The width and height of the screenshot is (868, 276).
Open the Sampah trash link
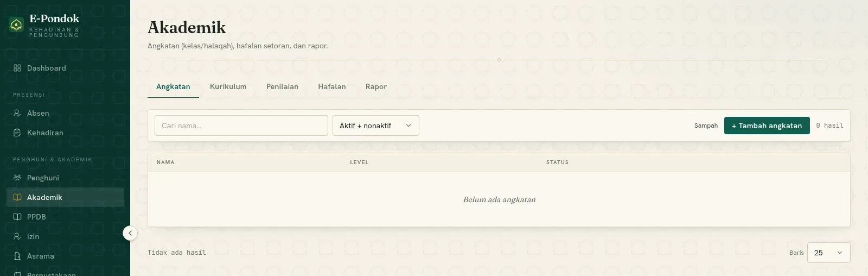pos(706,126)
